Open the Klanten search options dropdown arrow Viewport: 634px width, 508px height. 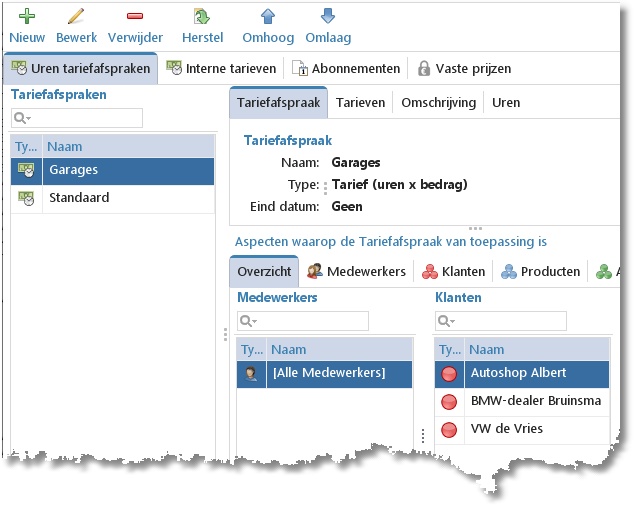click(452, 322)
